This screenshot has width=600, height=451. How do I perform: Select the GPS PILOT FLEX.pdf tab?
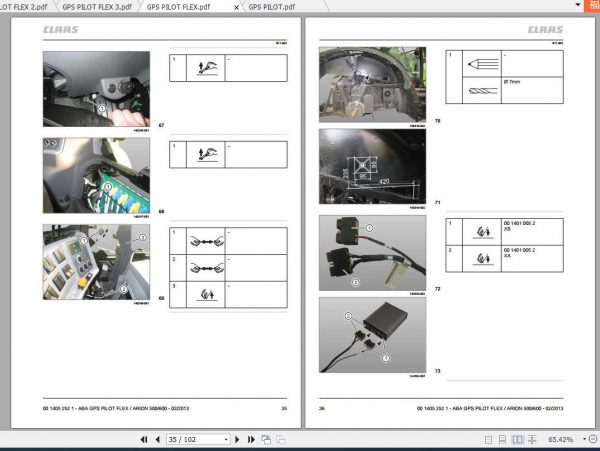coord(178,7)
